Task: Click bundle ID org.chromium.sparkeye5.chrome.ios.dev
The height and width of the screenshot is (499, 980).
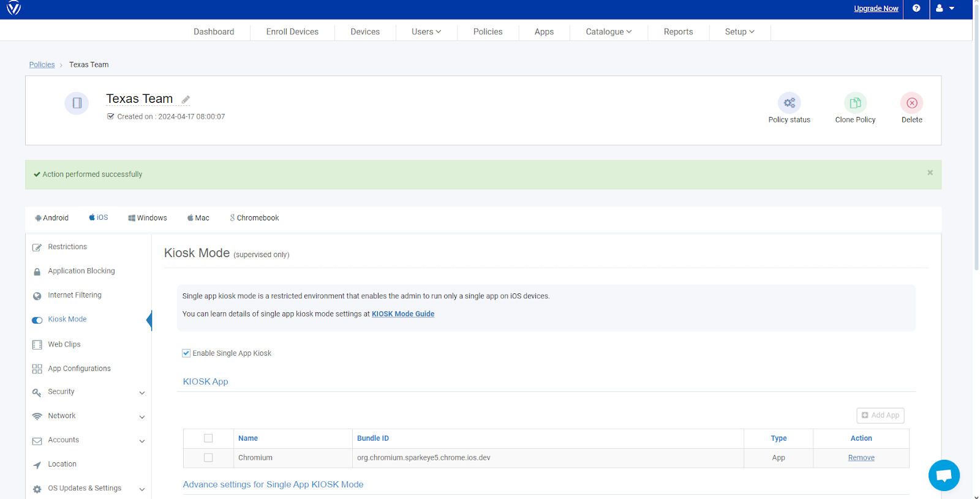Action: point(424,458)
